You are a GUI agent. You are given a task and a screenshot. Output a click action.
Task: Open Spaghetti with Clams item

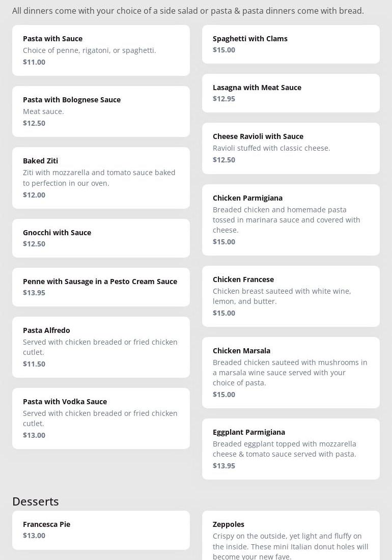pyautogui.click(x=291, y=44)
